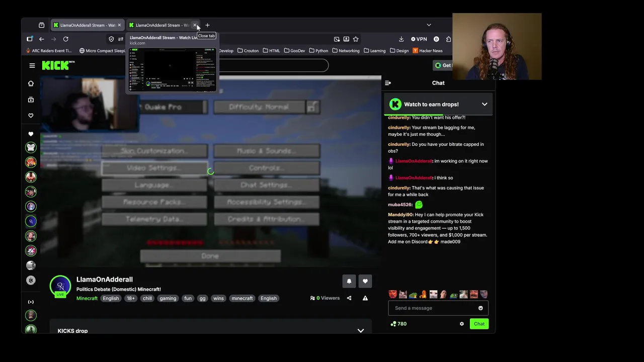Open the Crouton bookmarks folder
Viewport: 644px width, 362px height.
click(x=248, y=51)
